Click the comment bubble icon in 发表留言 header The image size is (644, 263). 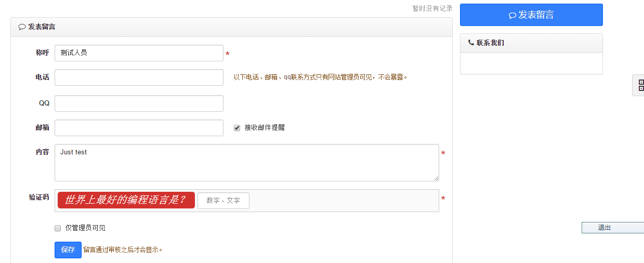click(x=22, y=27)
